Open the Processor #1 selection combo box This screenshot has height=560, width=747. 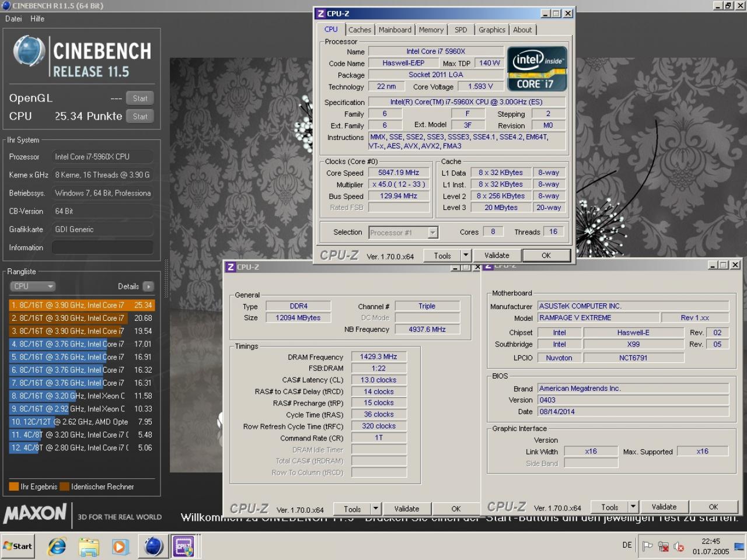click(403, 233)
